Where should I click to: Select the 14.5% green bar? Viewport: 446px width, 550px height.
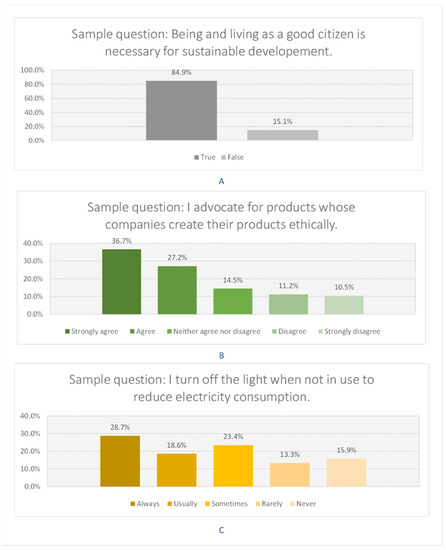tap(233, 301)
